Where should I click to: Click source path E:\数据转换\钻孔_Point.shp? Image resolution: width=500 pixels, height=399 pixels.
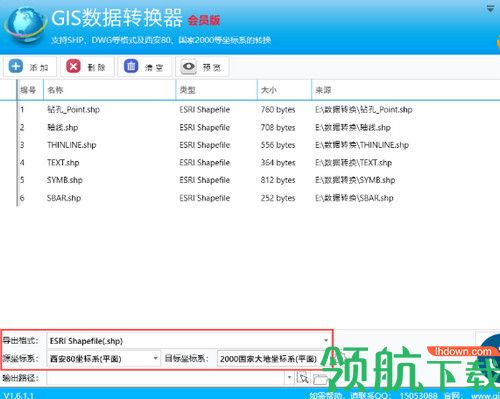(364, 109)
